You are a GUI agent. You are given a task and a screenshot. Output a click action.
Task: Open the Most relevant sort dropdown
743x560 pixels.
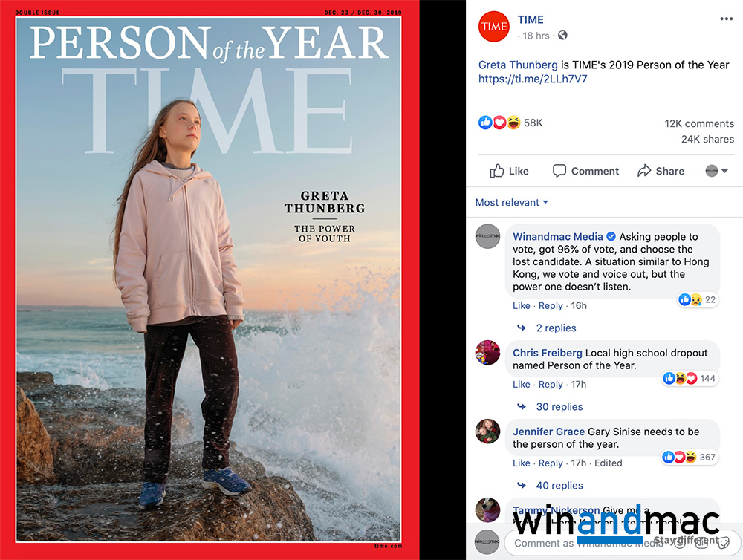pyautogui.click(x=512, y=202)
